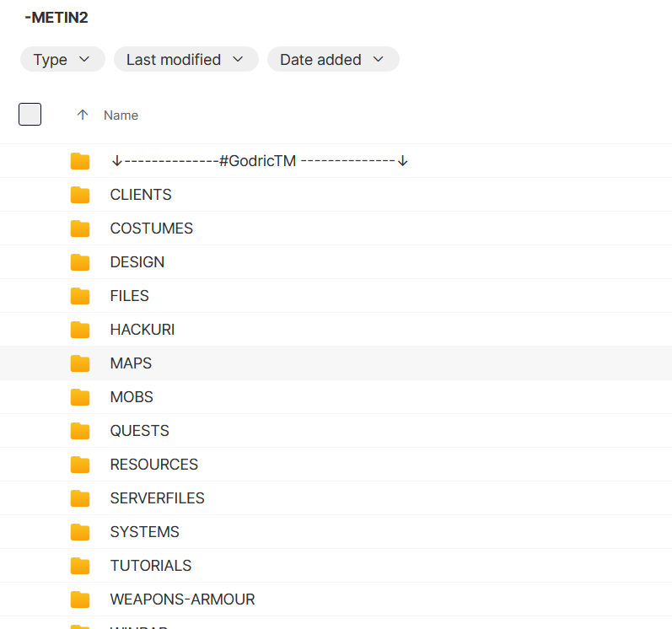Click the QUESTS folder icon
This screenshot has width=672, height=629.
click(80, 431)
